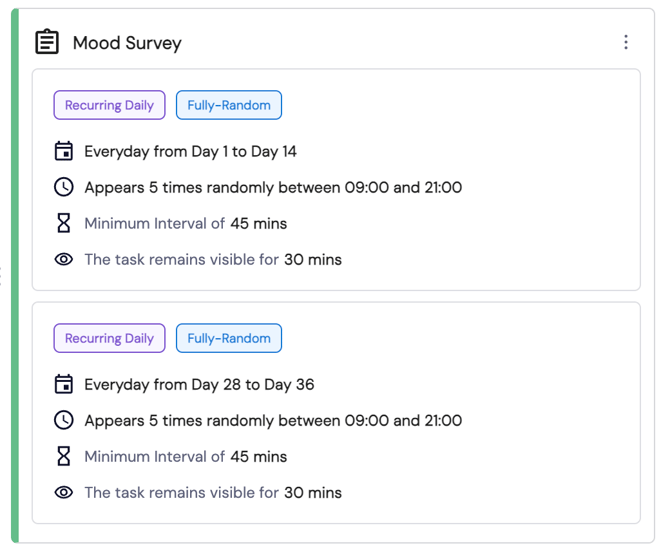The width and height of the screenshot is (670, 559).
Task: Open the Mood Survey three-dot options menu
Action: pyautogui.click(x=626, y=42)
